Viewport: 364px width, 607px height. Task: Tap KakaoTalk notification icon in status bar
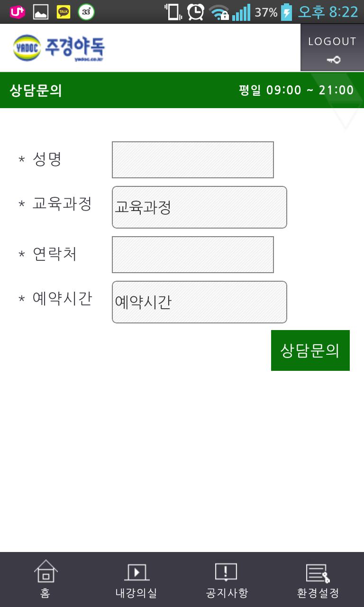64,12
